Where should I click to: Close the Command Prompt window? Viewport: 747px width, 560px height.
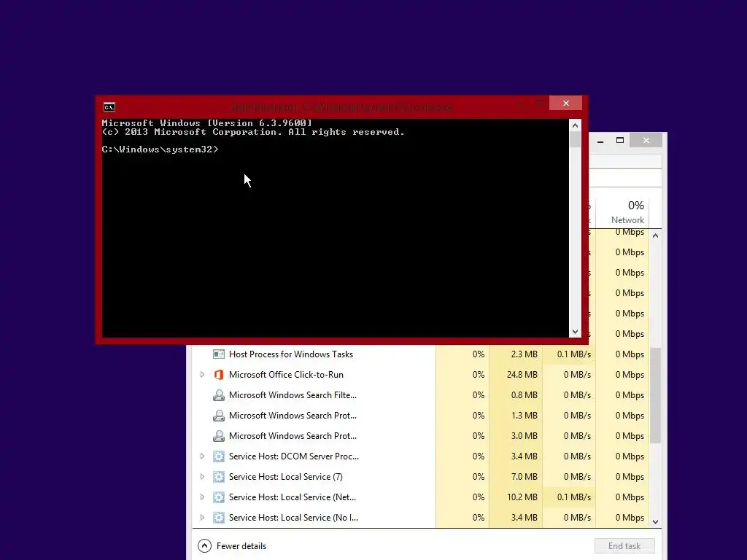click(x=565, y=103)
